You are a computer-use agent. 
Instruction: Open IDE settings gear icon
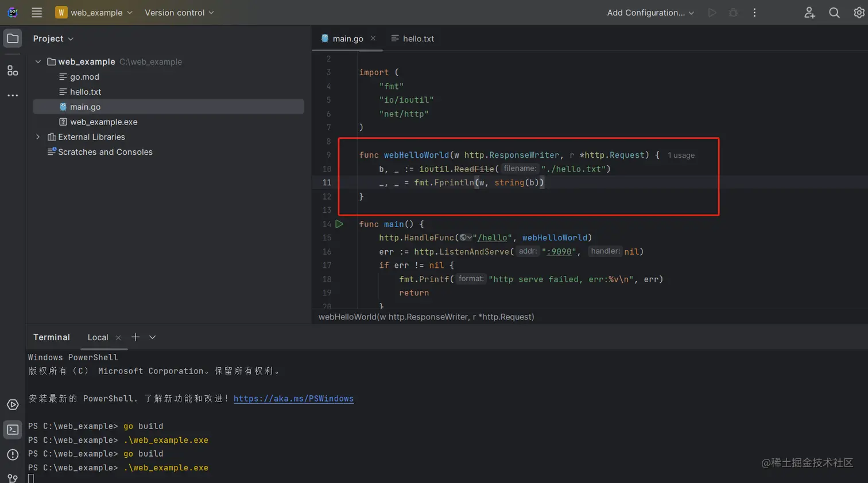click(859, 13)
